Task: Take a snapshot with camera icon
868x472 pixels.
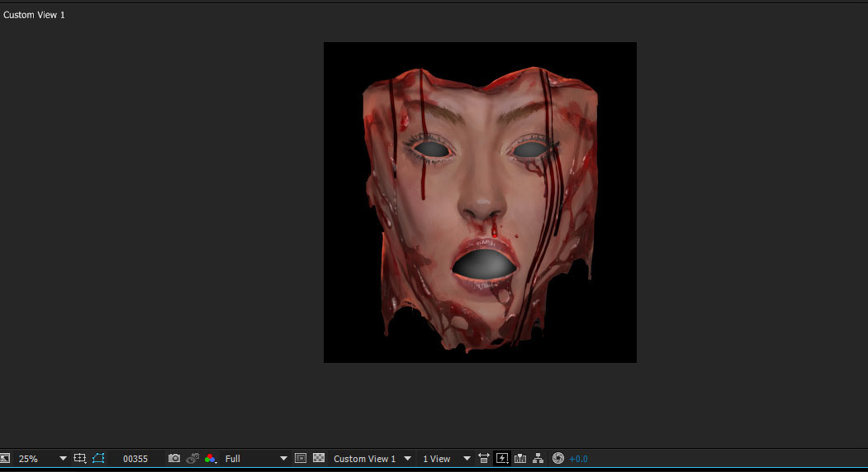Action: (174, 459)
